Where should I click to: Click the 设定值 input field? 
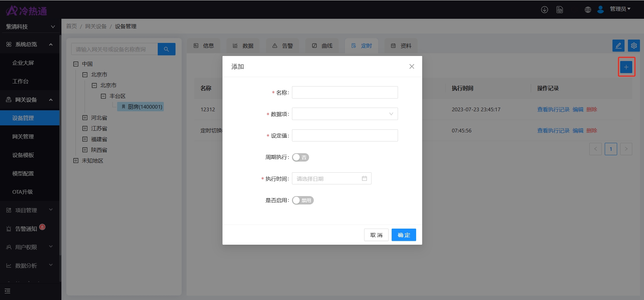click(345, 135)
